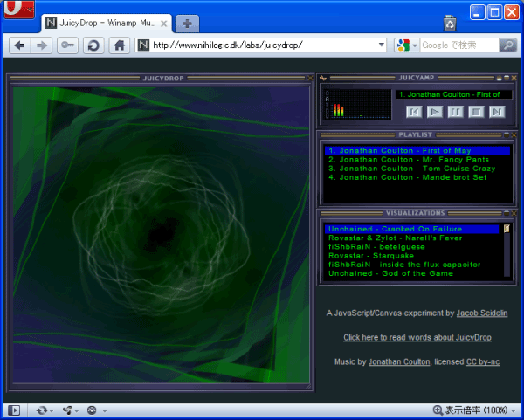The image size is (524, 420).
Task: Toggle the Opera side panel button
Action: pyautogui.click(x=14, y=410)
